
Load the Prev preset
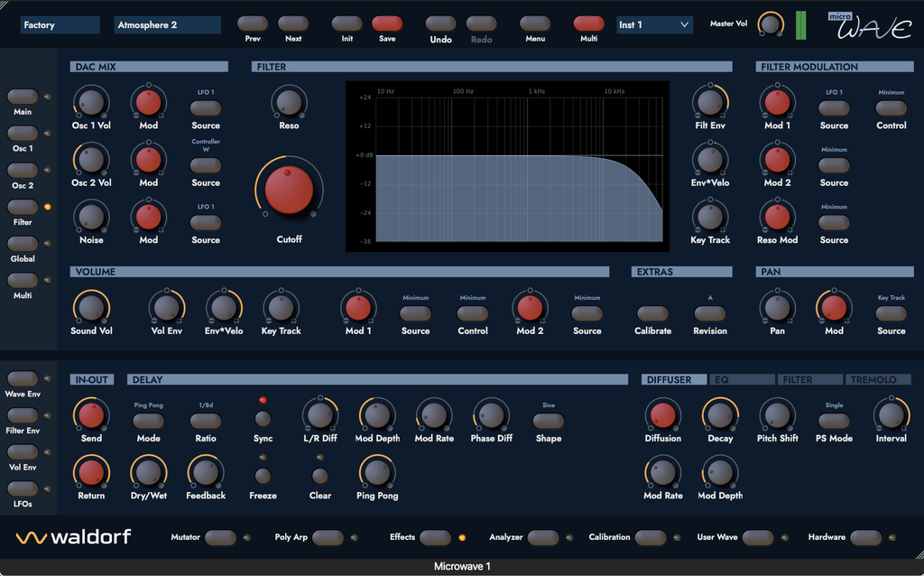253,23
